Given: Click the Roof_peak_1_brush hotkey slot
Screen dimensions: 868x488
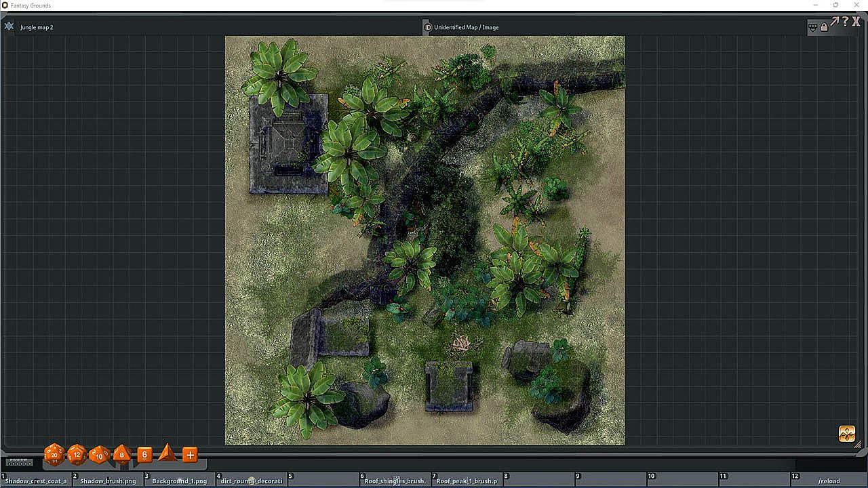Looking at the screenshot, I should (467, 480).
